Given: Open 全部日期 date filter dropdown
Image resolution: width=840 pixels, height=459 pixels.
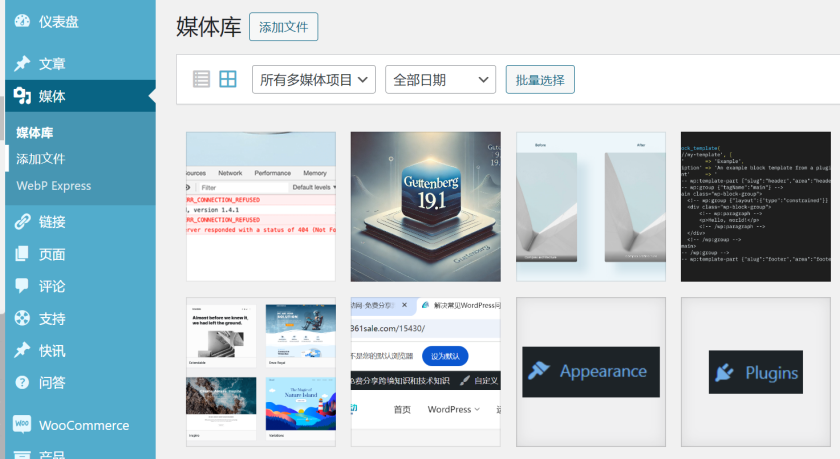Looking at the screenshot, I should pos(440,80).
